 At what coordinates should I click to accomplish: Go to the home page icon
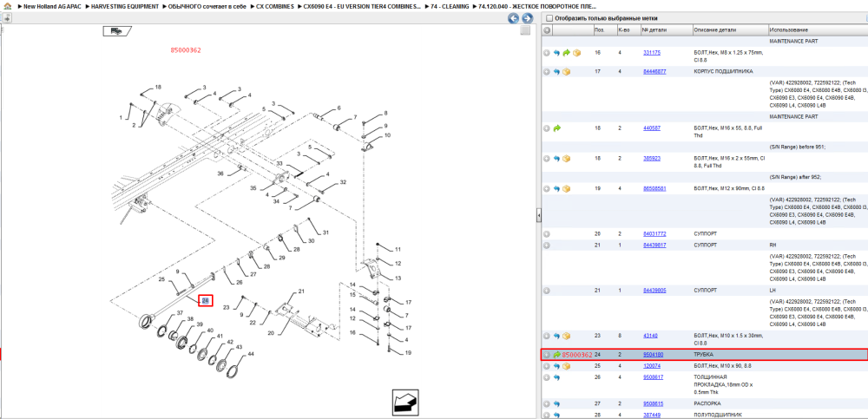coord(7,6)
